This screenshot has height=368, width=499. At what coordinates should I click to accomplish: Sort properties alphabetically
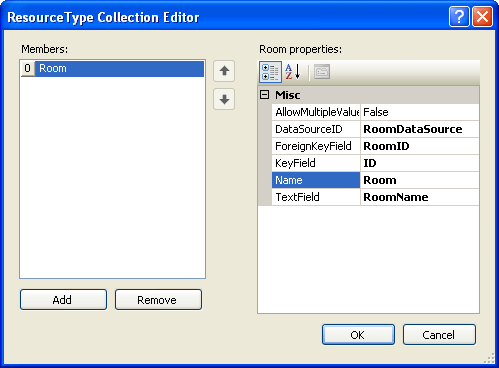pyautogui.click(x=293, y=72)
